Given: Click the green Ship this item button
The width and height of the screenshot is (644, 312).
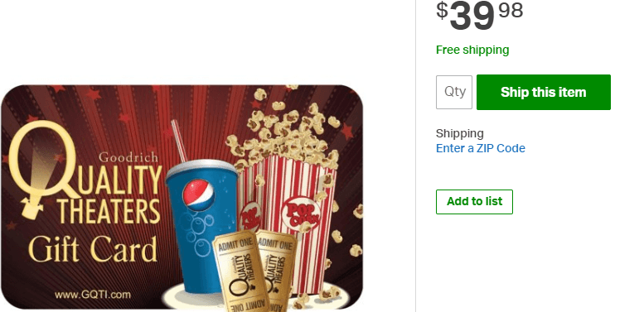Looking at the screenshot, I should [544, 92].
